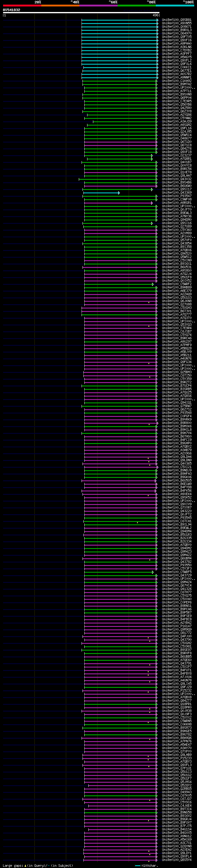Select hit UniRef100_B9MTA2

coord(177,85)
